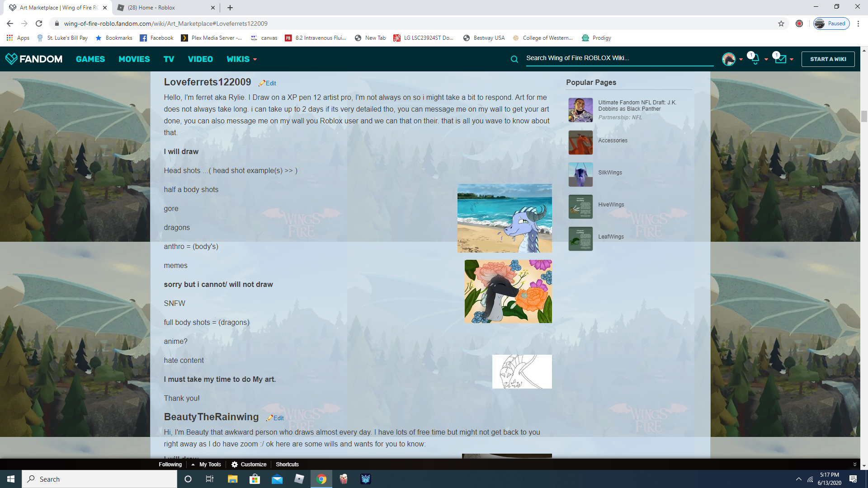This screenshot has width=868, height=488.
Task: Open the notifications bell icon
Action: (755, 59)
